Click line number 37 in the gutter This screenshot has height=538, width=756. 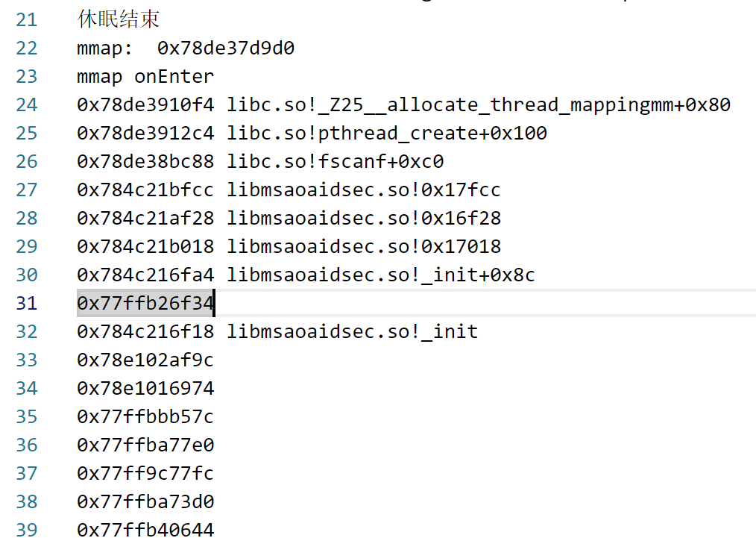click(x=26, y=474)
